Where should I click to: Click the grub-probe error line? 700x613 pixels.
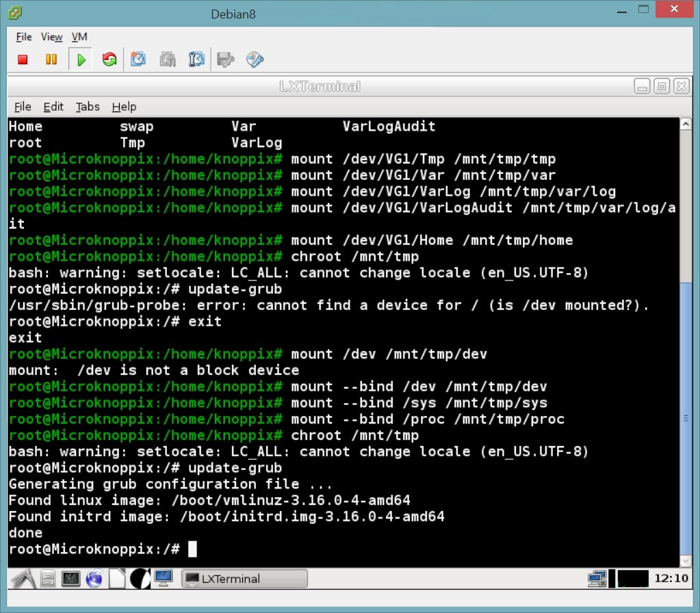[x=328, y=305]
